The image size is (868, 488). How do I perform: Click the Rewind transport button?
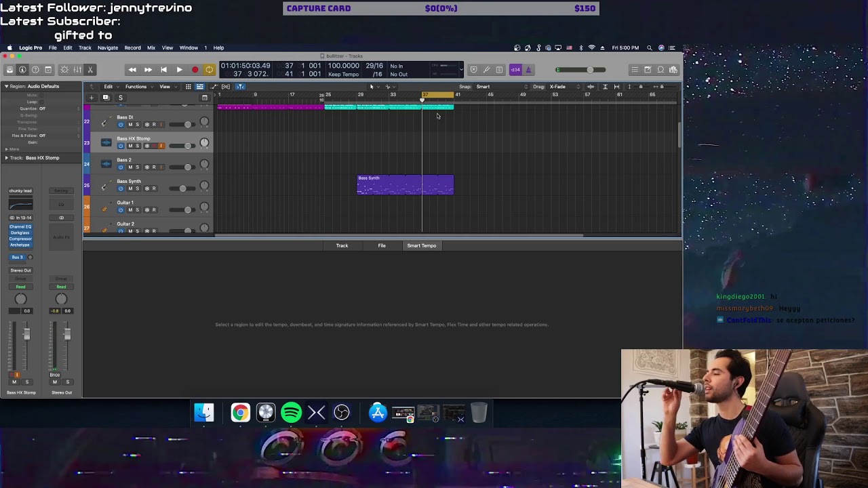point(132,70)
